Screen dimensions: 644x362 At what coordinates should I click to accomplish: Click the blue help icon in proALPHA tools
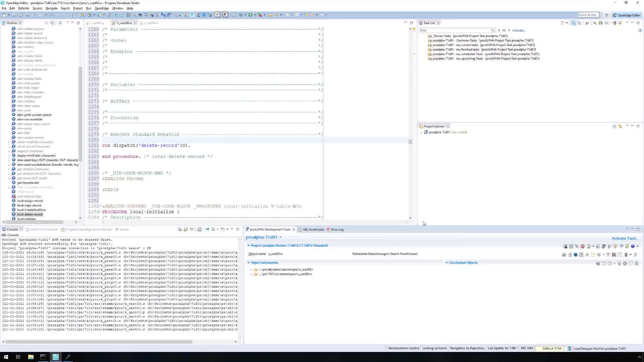tap(633, 246)
